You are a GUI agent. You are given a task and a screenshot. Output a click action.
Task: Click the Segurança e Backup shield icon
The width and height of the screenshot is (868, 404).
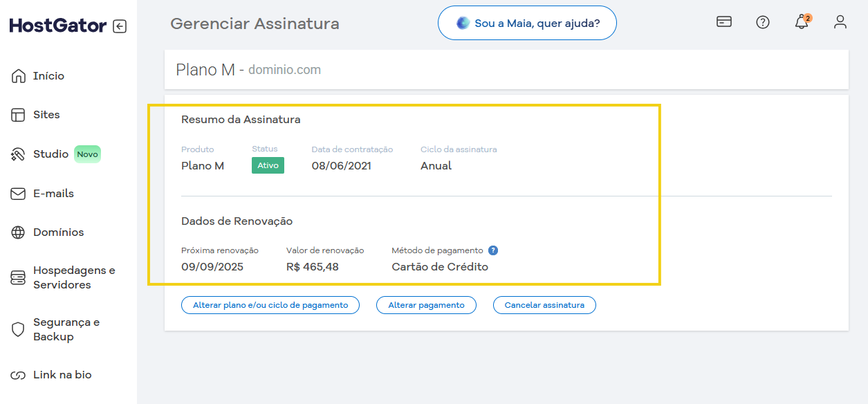(18, 329)
